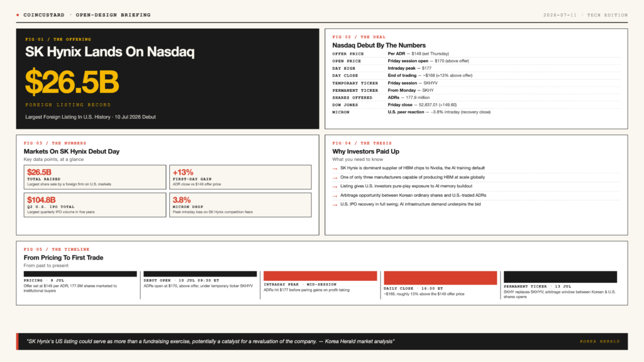Click the arrow beside the Arbitrage opportunity bullet
The height and width of the screenshot is (362, 644).
pyautogui.click(x=335, y=196)
